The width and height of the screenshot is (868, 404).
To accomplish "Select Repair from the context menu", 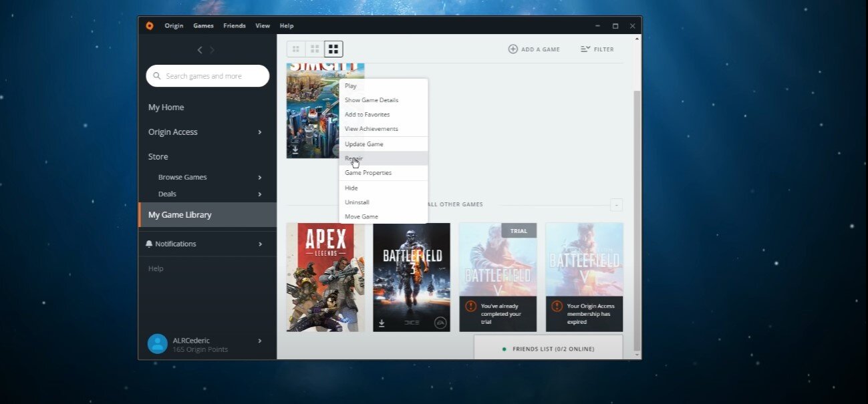I will coord(354,158).
